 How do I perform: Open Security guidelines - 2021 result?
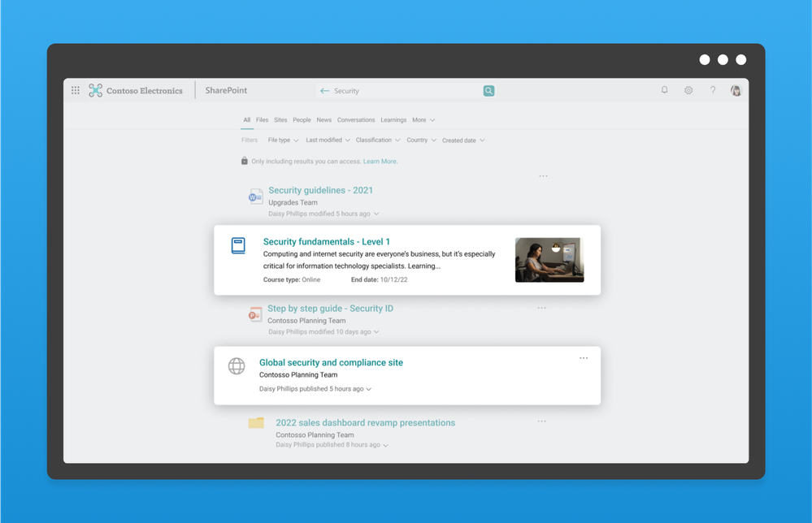pos(320,190)
